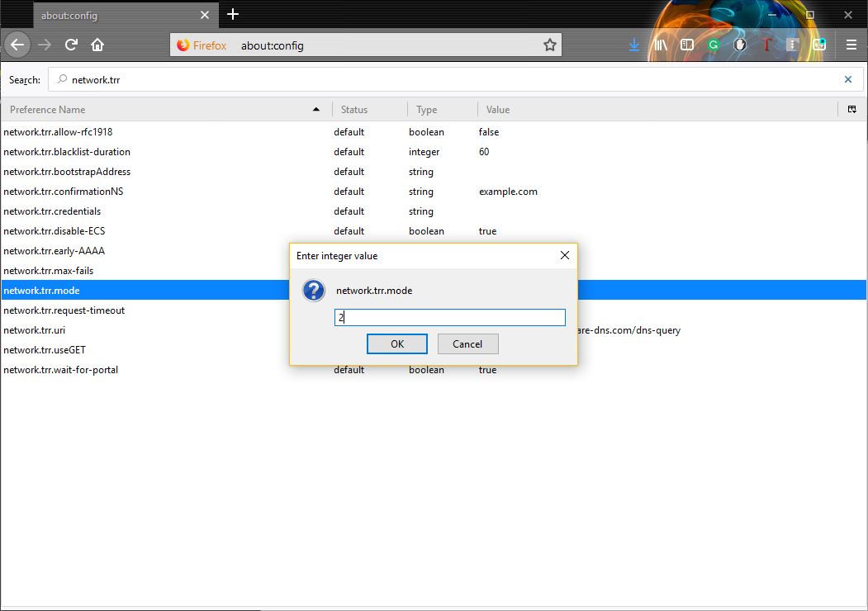Go back using the back arrow
The height and width of the screenshot is (611, 868).
pos(18,45)
